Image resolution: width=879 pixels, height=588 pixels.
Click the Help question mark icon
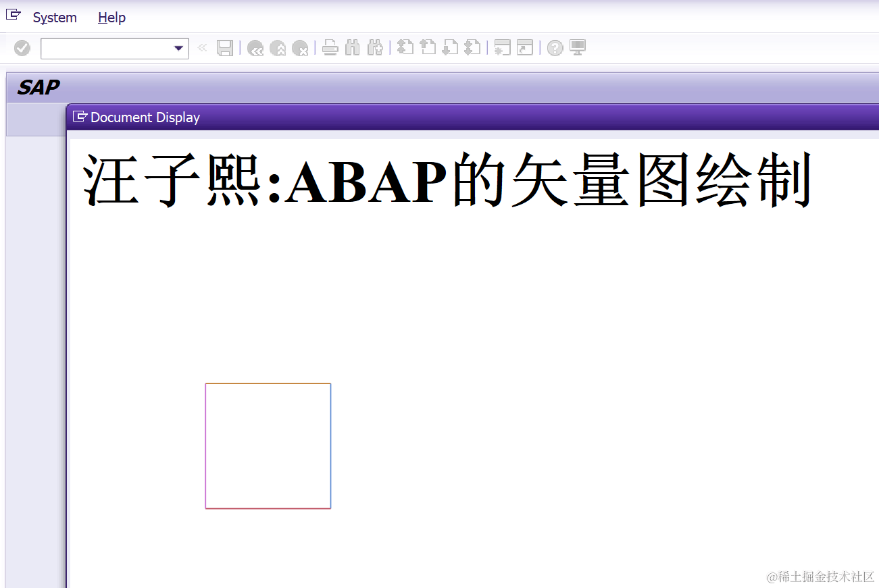pyautogui.click(x=554, y=48)
